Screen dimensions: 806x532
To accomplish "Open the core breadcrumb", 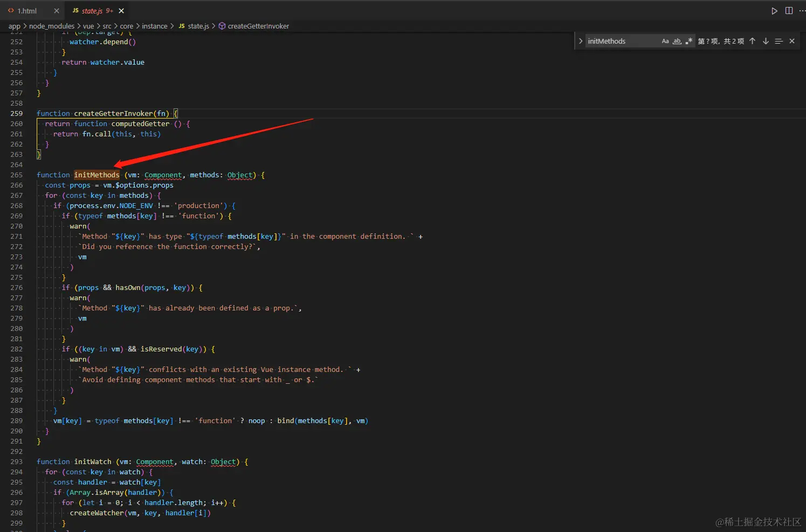I will (127, 26).
